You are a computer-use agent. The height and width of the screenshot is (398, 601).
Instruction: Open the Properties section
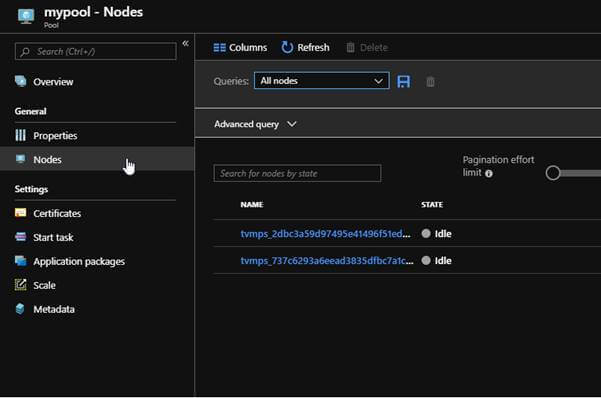pos(55,136)
